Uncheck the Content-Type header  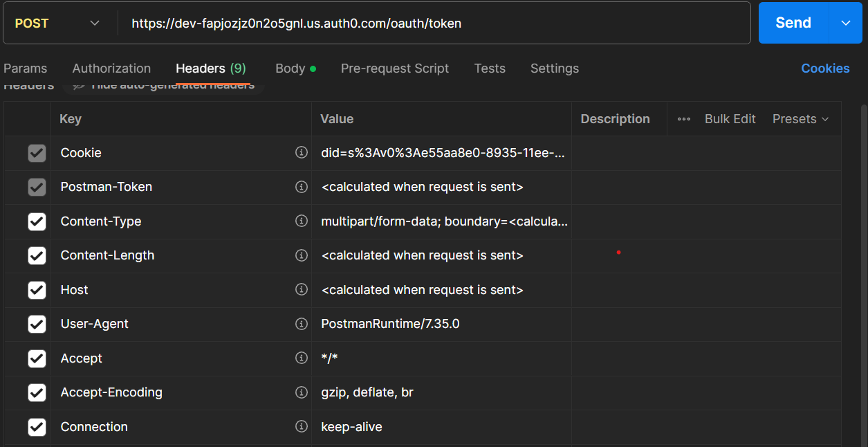(x=37, y=221)
